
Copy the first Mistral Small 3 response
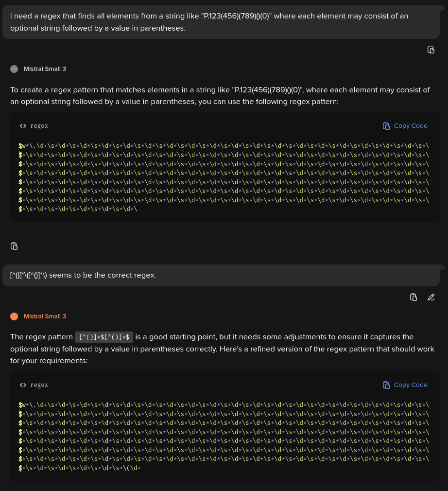pyautogui.click(x=14, y=246)
